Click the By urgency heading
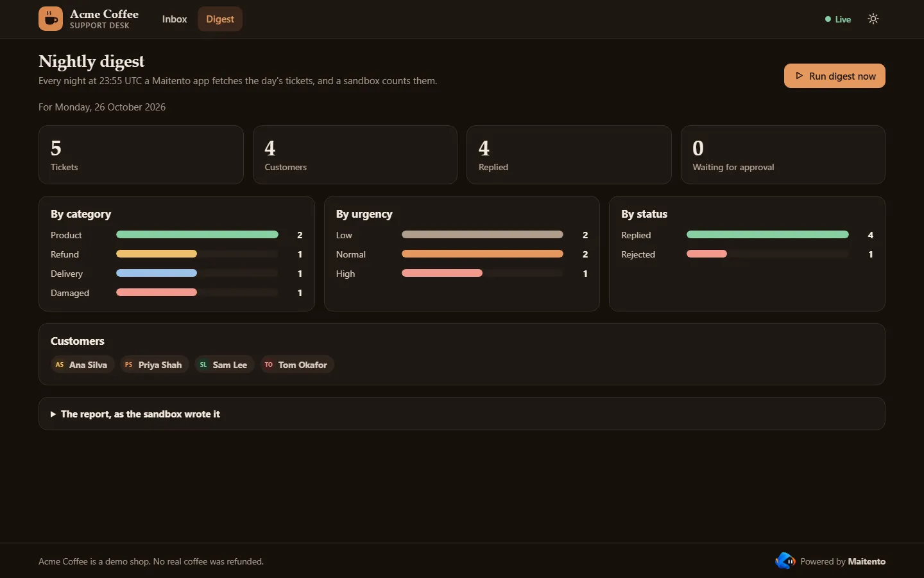The width and height of the screenshot is (924, 578). click(x=364, y=214)
